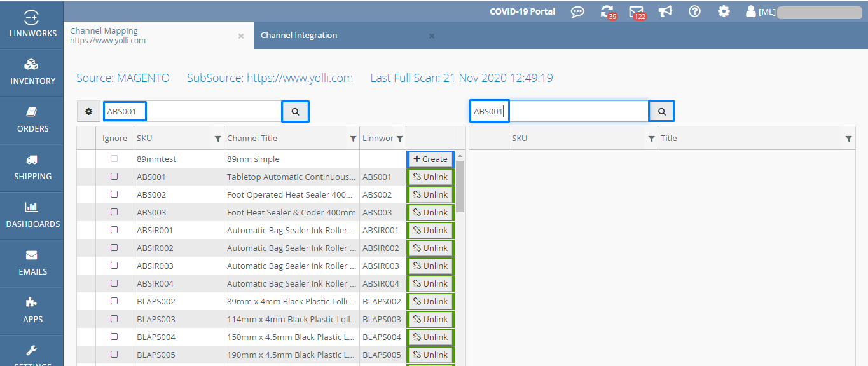Open filter on left SKU column
Screen dimensions: 868x366
point(218,139)
